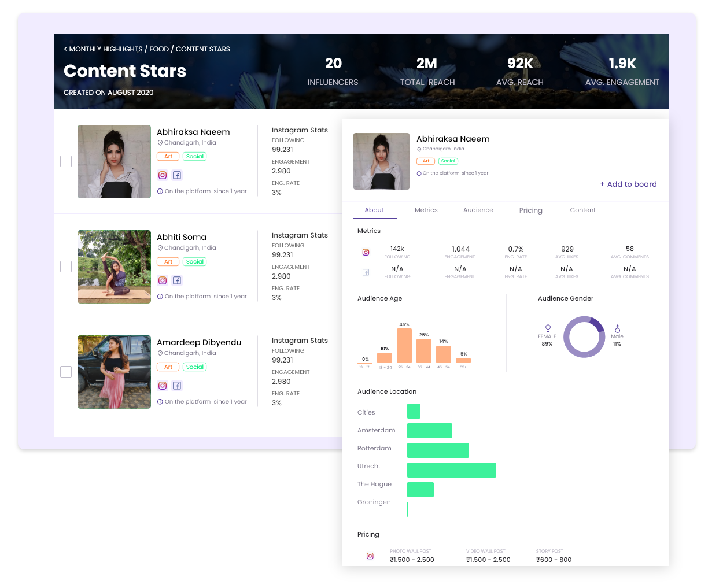Image resolution: width=723 pixels, height=588 pixels.
Task: Tick checkbox beside Amardeep Dibyendu
Action: click(66, 372)
